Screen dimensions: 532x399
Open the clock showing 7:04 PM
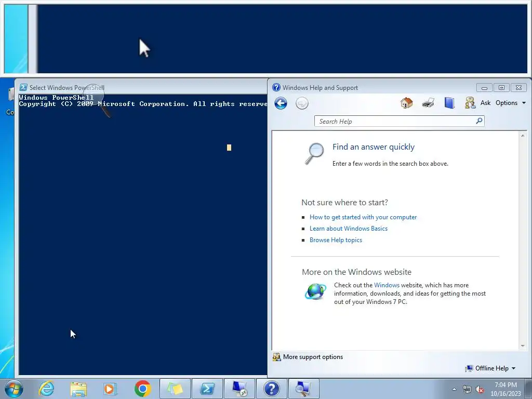506,389
